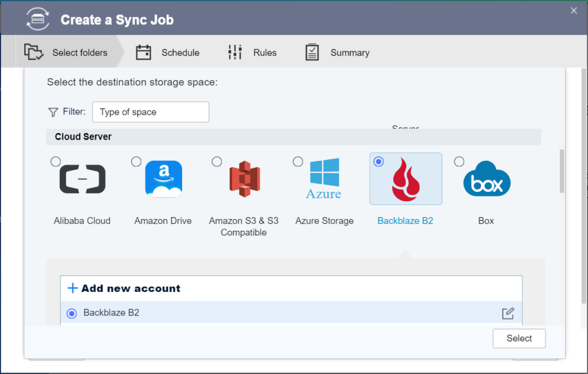This screenshot has height=374, width=588.
Task: Select the Alibaba Cloud radio button
Action: 56,161
